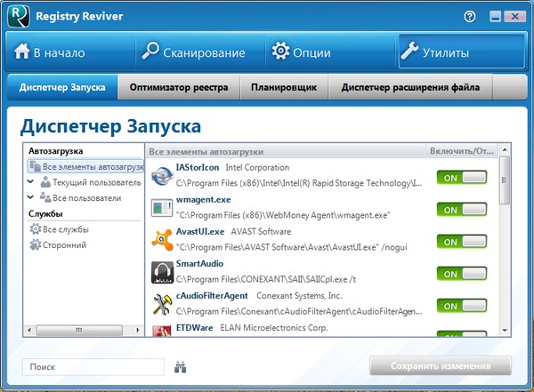This screenshot has height=392, width=534.
Task: Disable IAStorIcon with its ON switch
Action: [462, 177]
